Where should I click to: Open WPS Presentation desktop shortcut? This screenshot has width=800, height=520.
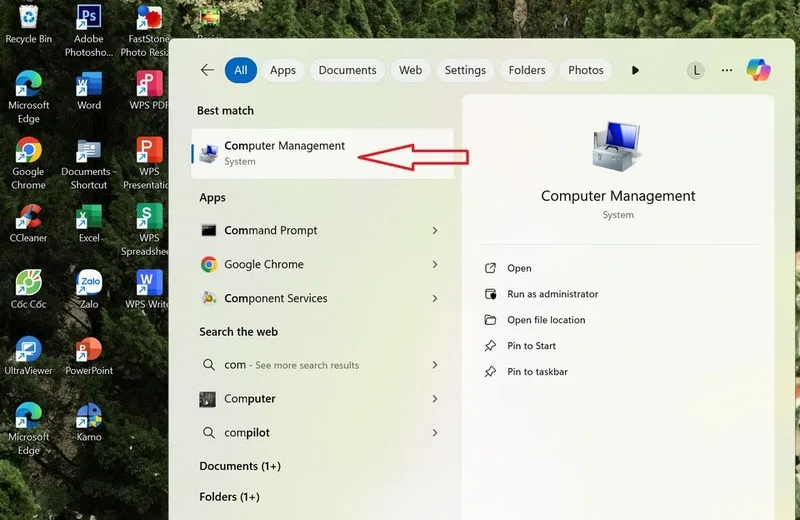point(147,163)
